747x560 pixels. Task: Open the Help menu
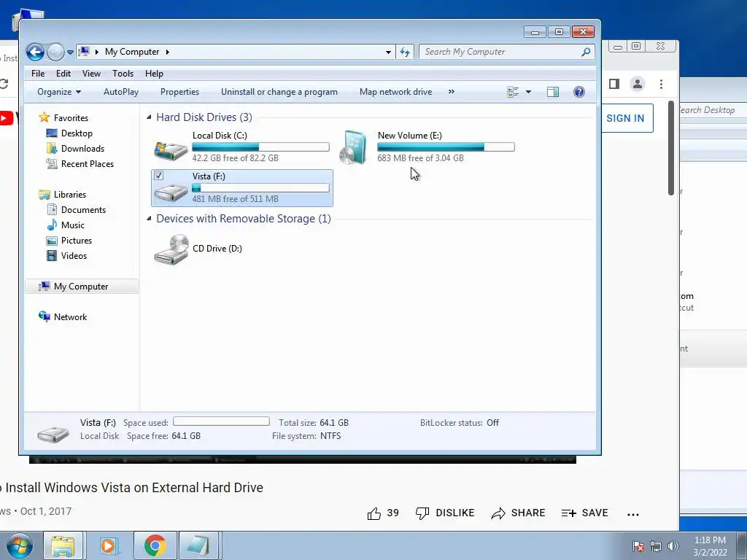pos(154,74)
